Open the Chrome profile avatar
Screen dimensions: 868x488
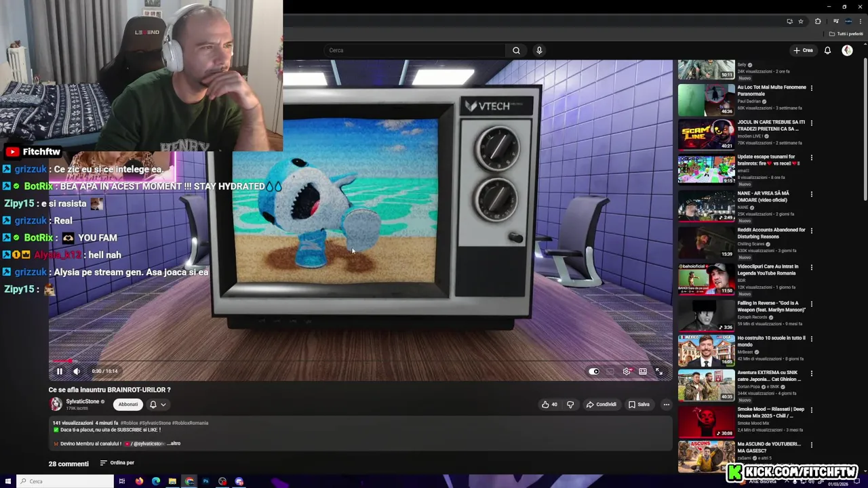click(848, 21)
